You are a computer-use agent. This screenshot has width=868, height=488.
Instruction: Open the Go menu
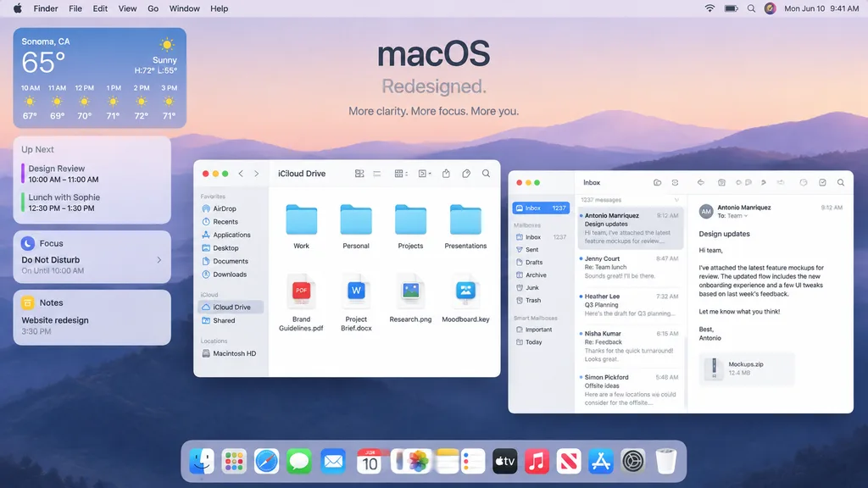[153, 8]
